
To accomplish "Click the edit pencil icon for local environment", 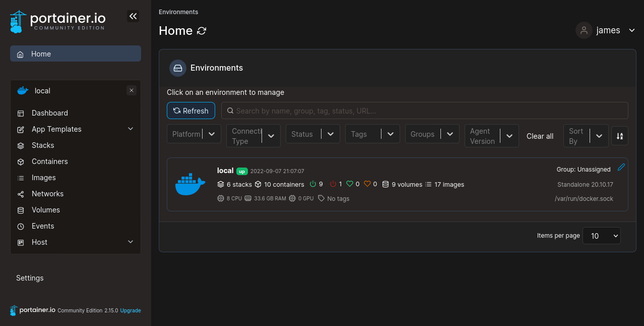I will click(621, 167).
